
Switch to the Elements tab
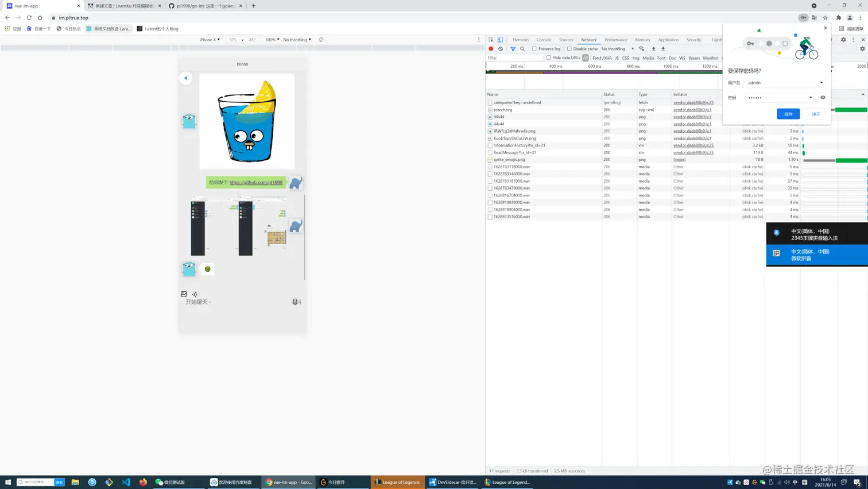point(521,40)
